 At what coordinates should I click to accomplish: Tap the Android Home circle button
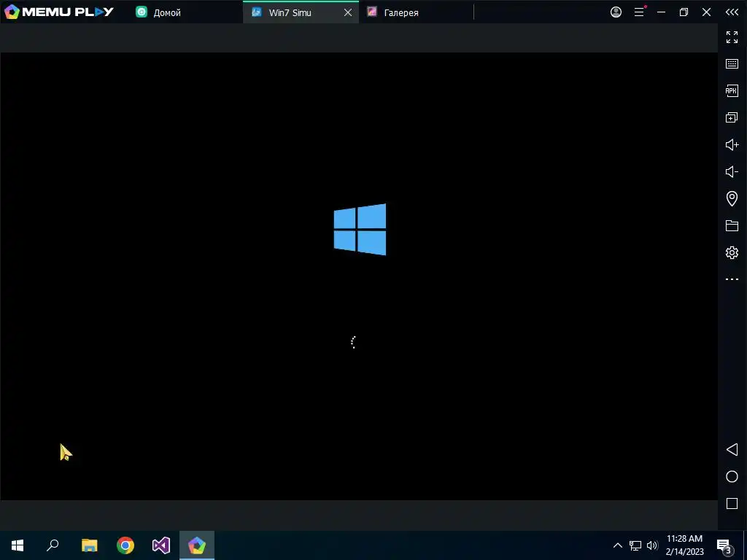[732, 477]
